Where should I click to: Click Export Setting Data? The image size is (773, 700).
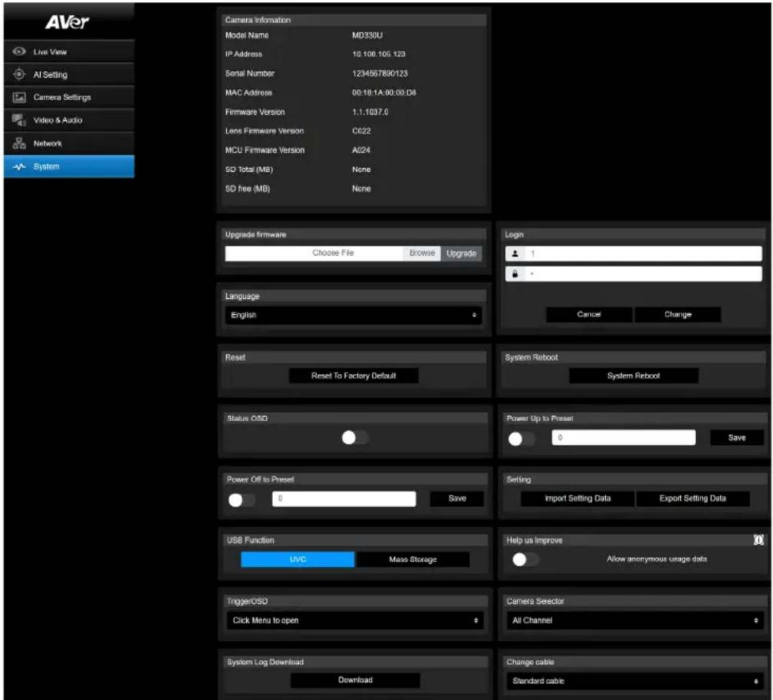pyautogui.click(x=693, y=499)
